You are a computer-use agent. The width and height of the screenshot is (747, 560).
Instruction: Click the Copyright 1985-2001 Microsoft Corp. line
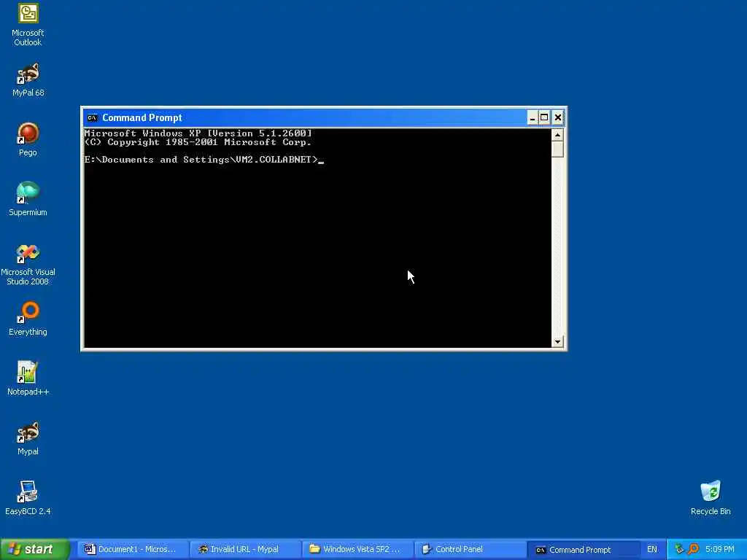click(198, 142)
